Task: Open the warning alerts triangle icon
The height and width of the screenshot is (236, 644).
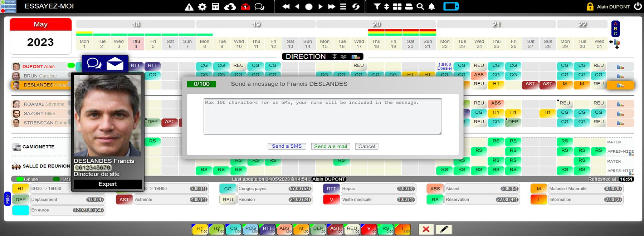Action: coord(189,7)
